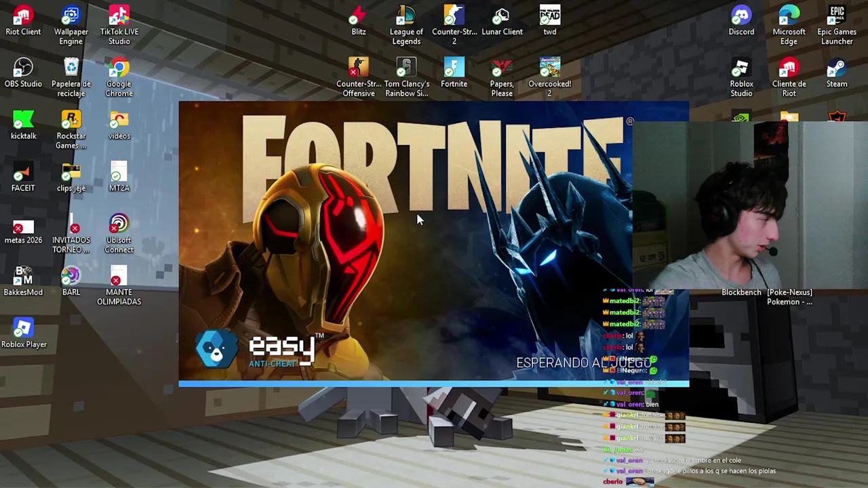Screen dimensions: 868x488
Task: Select the OBS Studio desktop icon
Action: pyautogui.click(x=23, y=73)
